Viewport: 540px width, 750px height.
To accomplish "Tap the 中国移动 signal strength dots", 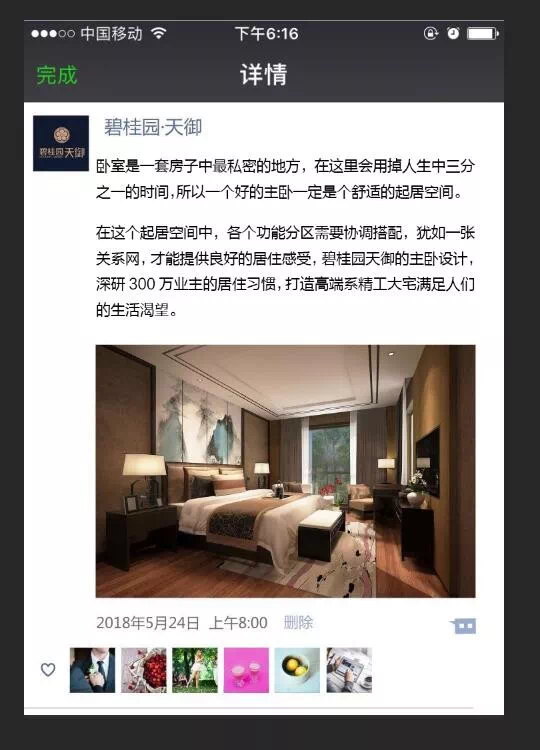I will tap(53, 33).
